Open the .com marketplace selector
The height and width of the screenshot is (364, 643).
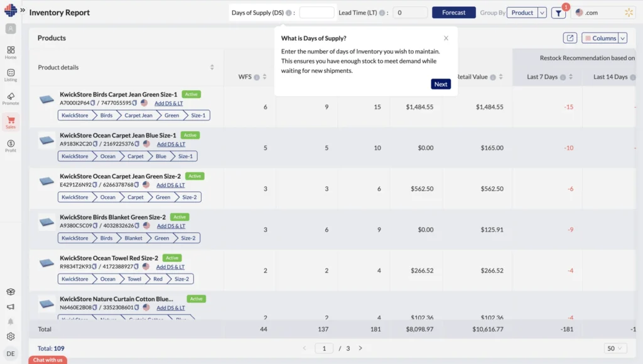pos(605,13)
